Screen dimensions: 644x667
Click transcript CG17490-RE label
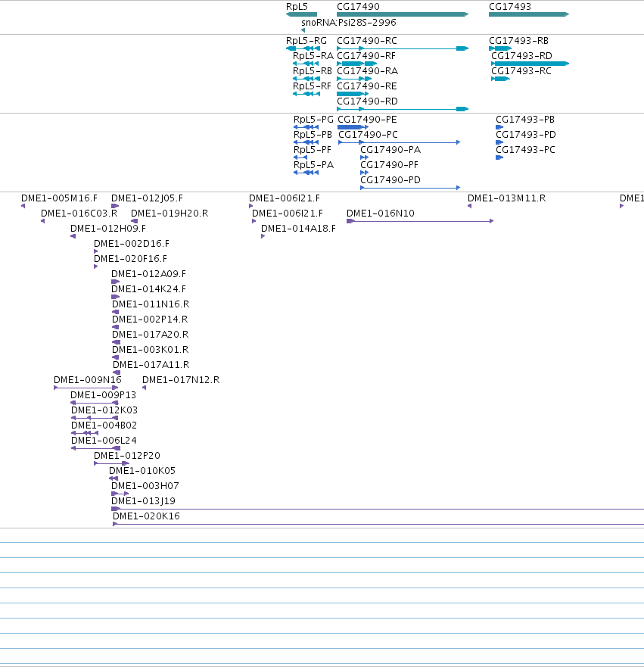[x=367, y=86]
